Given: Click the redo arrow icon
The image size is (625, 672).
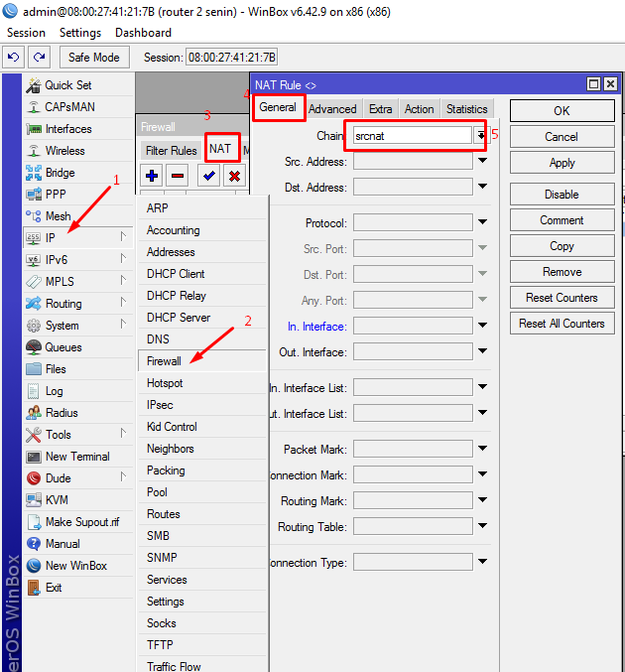Looking at the screenshot, I should pos(40,57).
